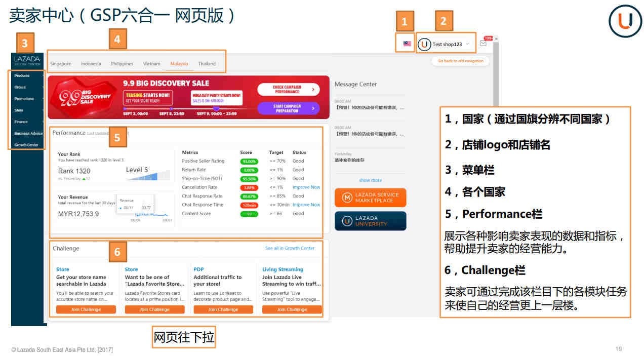
Task: Click See all in Growth Center
Action: tap(290, 248)
